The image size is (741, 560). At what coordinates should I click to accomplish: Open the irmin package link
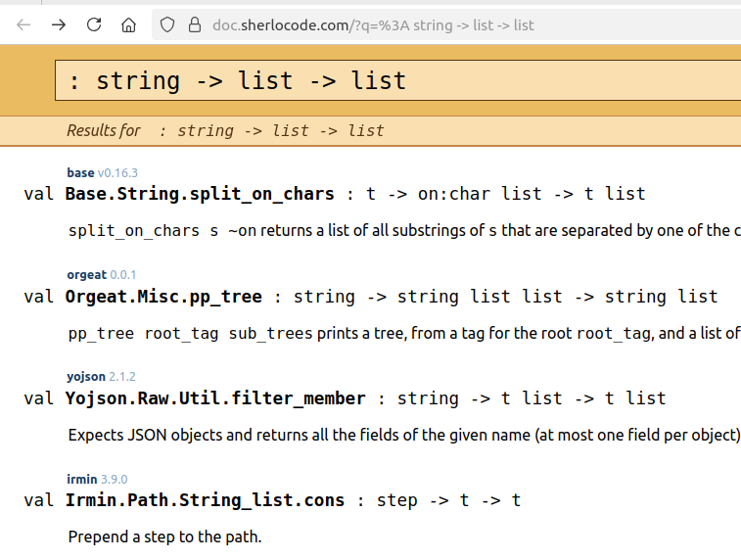(x=82, y=479)
